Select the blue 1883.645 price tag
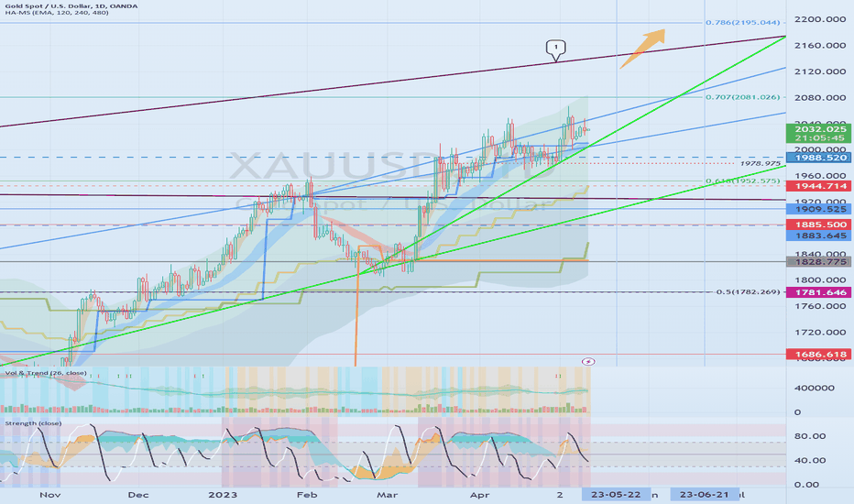The width and height of the screenshot is (854, 504). pyautogui.click(x=820, y=236)
